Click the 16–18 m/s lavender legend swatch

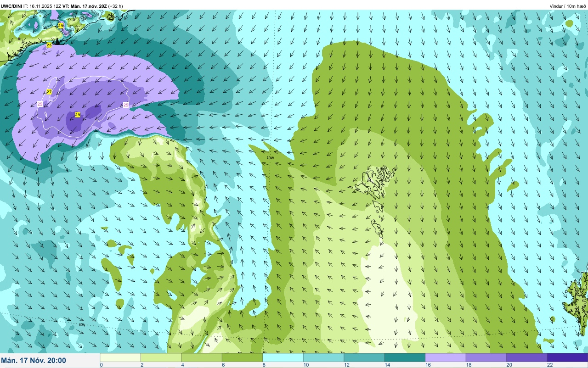click(x=446, y=357)
